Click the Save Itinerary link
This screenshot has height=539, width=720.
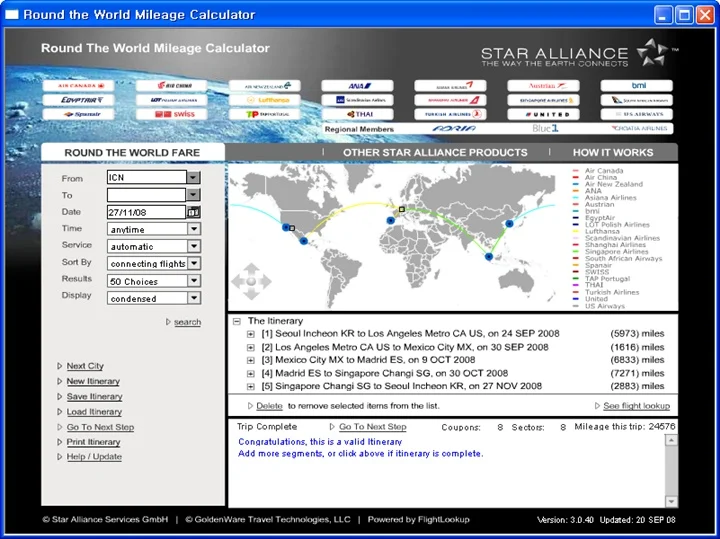click(95, 396)
